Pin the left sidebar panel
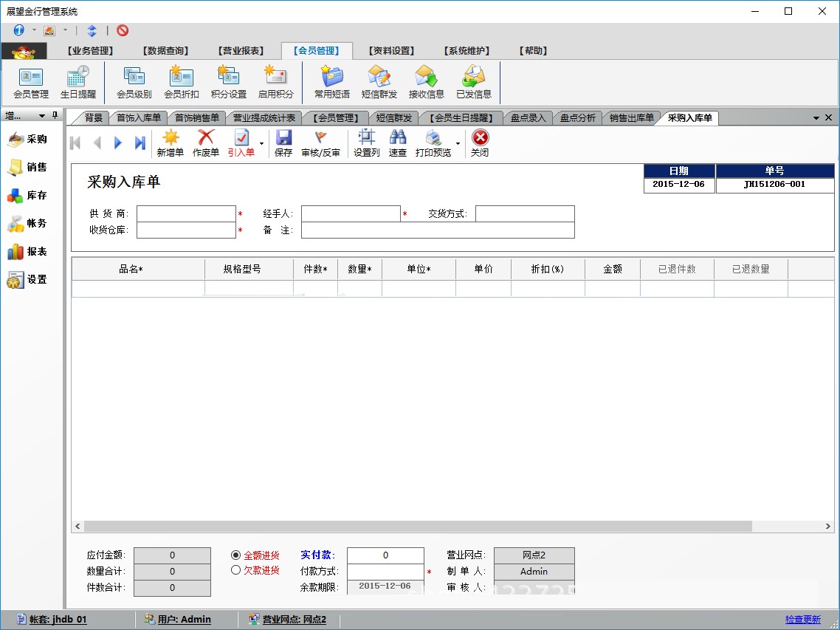The image size is (840, 630). 55,116
